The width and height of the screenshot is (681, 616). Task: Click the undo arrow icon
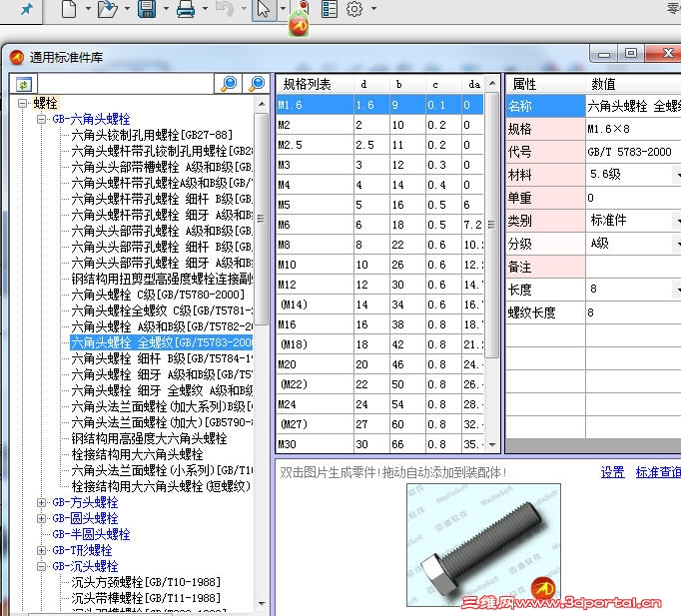225,9
